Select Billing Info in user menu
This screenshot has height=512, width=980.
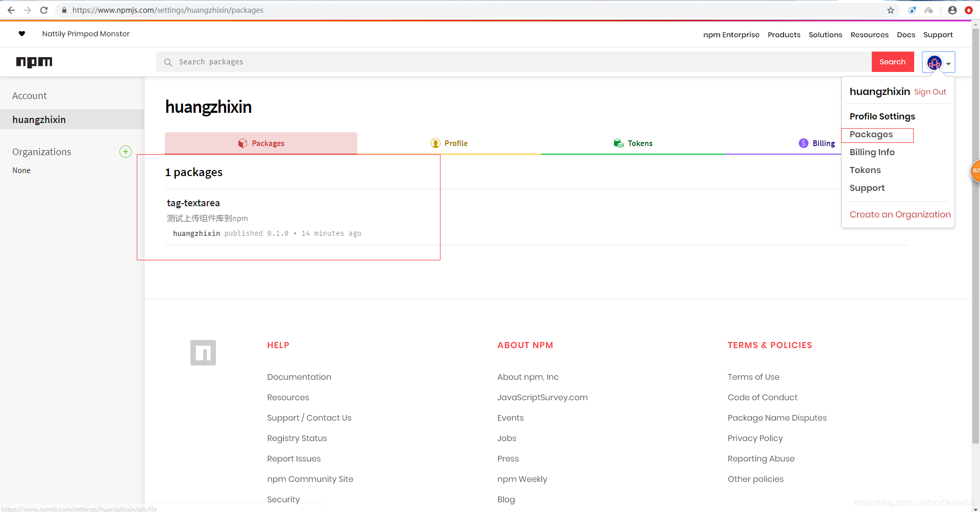point(872,152)
